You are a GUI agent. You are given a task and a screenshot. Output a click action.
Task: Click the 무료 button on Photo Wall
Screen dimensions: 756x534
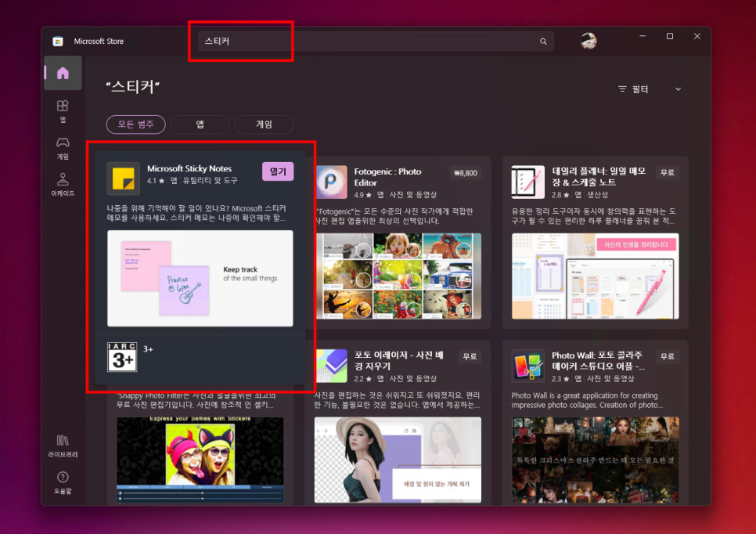click(668, 356)
